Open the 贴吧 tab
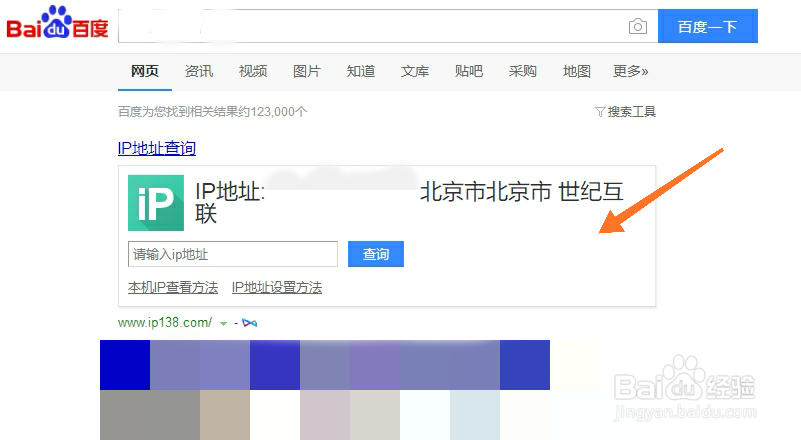This screenshot has width=801, height=440. pos(468,71)
